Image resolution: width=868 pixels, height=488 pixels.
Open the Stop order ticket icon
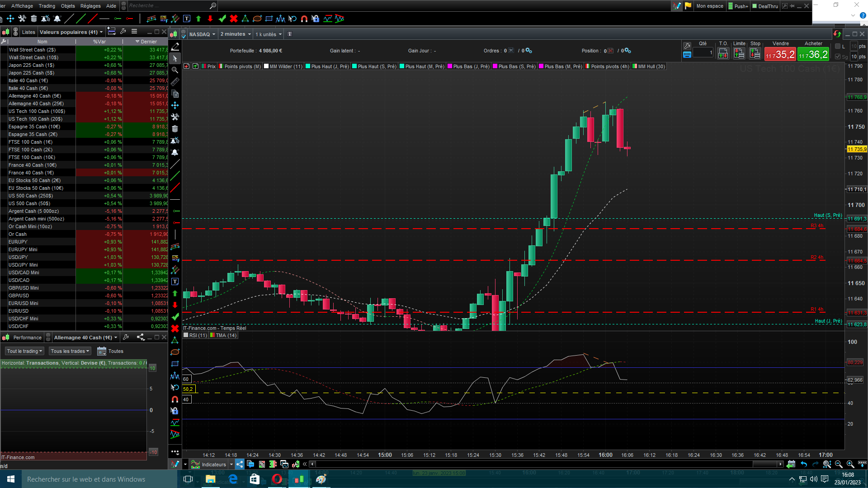pyautogui.click(x=755, y=54)
